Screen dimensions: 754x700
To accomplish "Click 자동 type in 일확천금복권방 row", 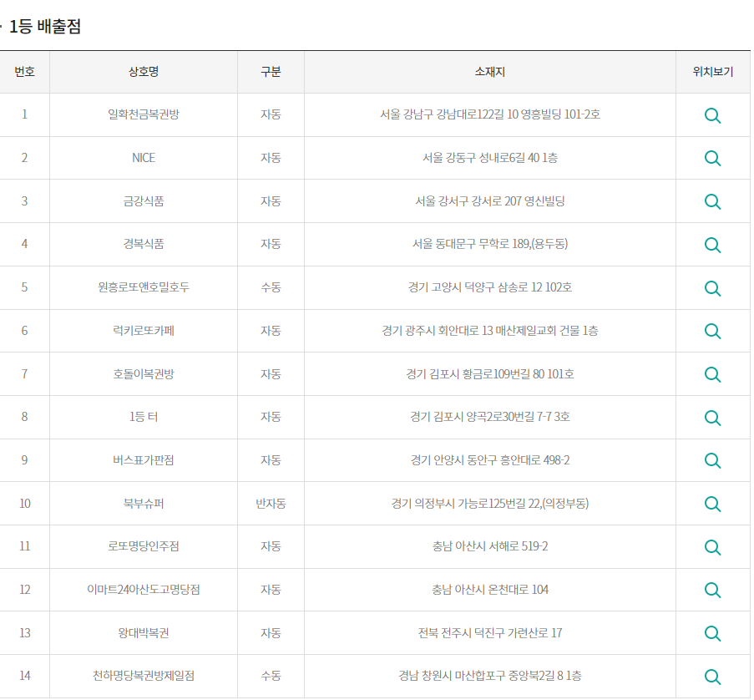I will [271, 114].
